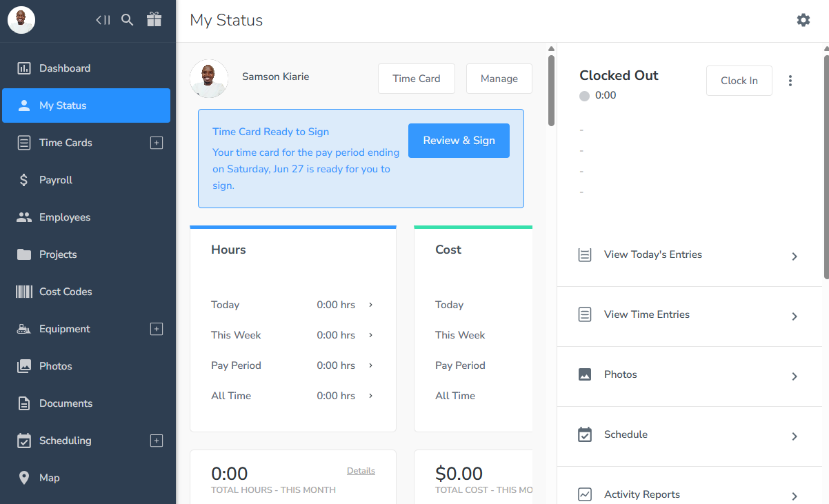
Task: Click the Documents file icon
Action: (24, 403)
